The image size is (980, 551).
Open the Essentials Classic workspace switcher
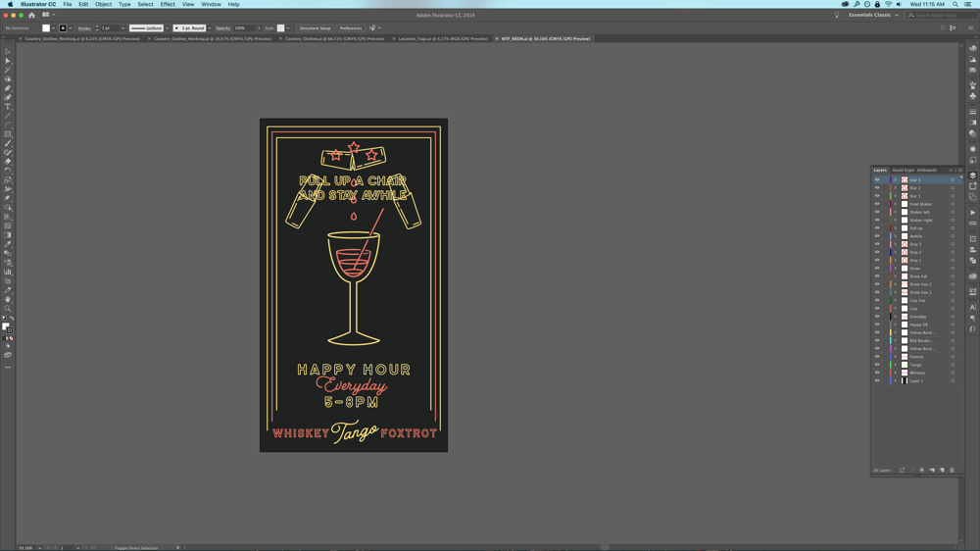[873, 15]
